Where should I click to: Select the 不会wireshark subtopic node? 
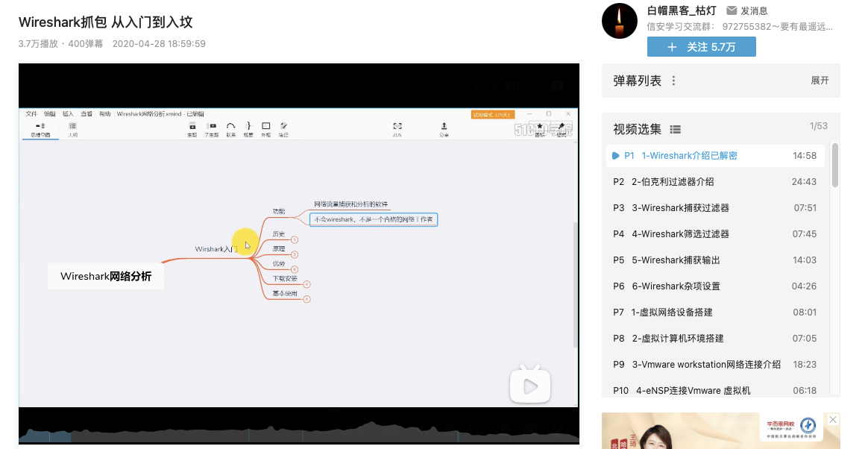(374, 220)
